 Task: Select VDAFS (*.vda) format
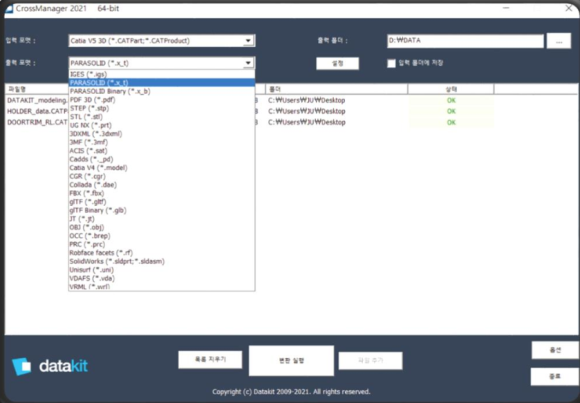click(162, 278)
